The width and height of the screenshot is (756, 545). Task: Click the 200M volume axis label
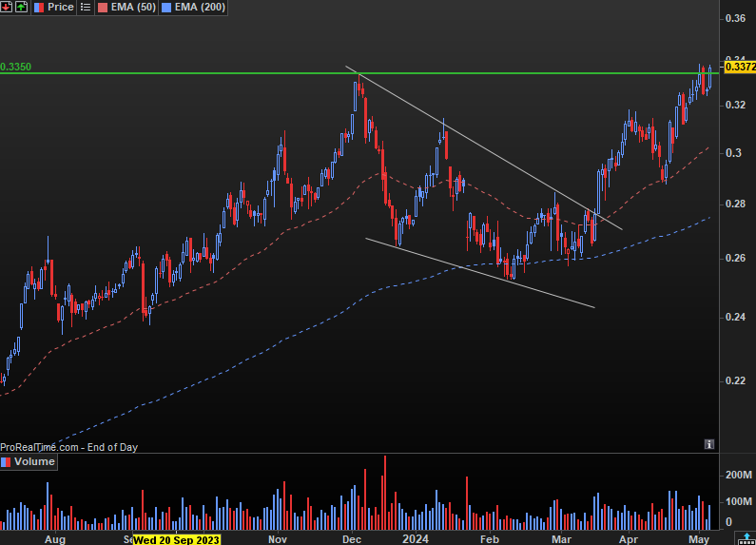click(x=738, y=475)
